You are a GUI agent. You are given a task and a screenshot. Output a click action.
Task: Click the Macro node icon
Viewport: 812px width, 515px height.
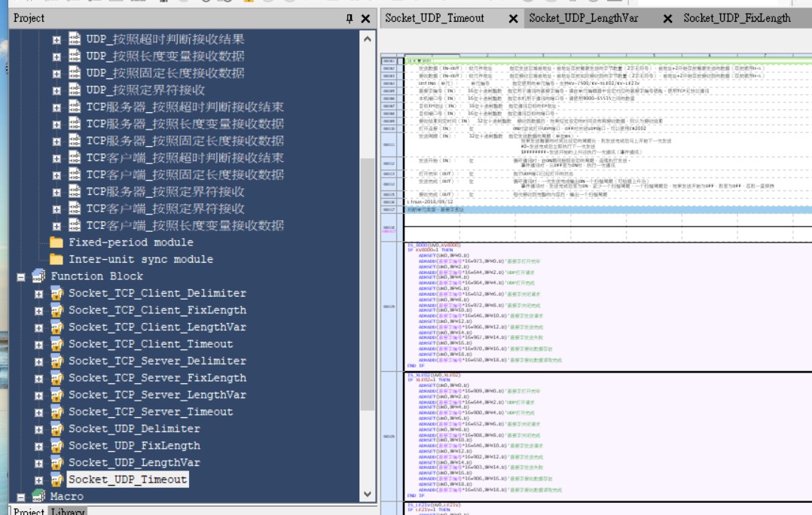[38, 496]
